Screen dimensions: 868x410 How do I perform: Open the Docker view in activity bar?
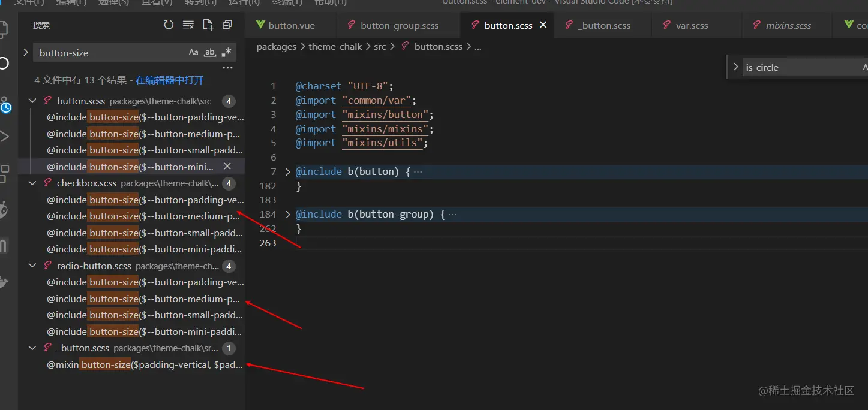click(5, 281)
